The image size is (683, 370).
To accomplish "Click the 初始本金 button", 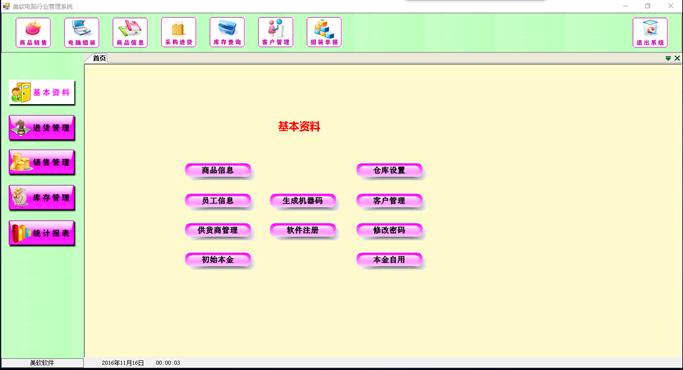I will pos(218,260).
